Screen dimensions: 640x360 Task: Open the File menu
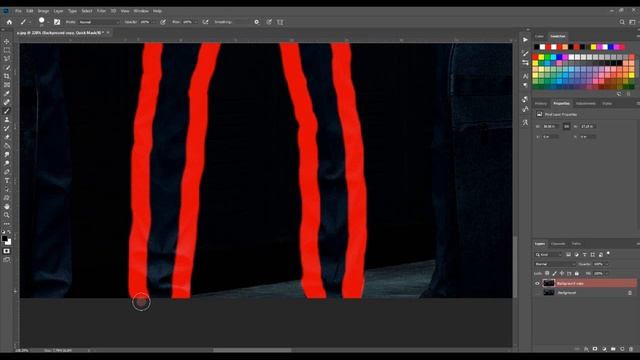[x=18, y=11]
